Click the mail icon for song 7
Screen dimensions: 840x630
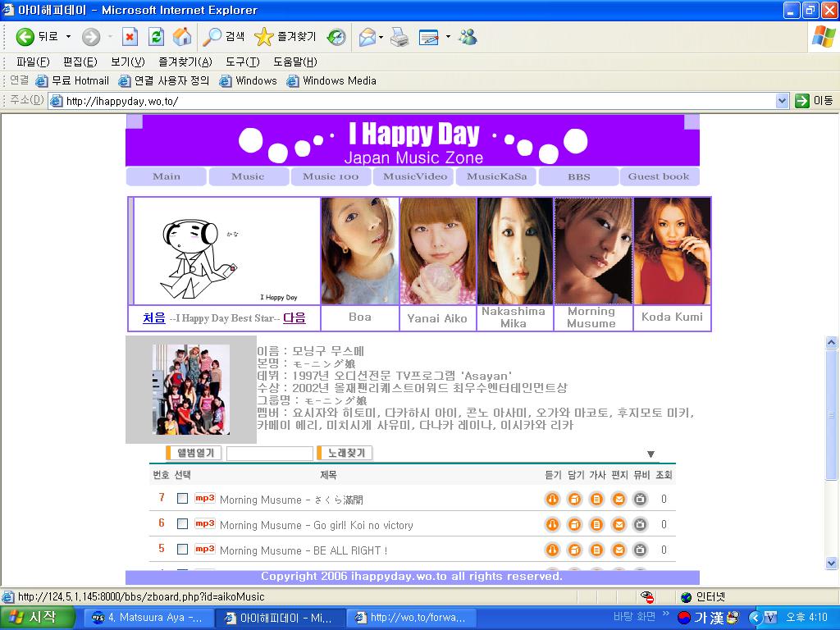pos(619,499)
